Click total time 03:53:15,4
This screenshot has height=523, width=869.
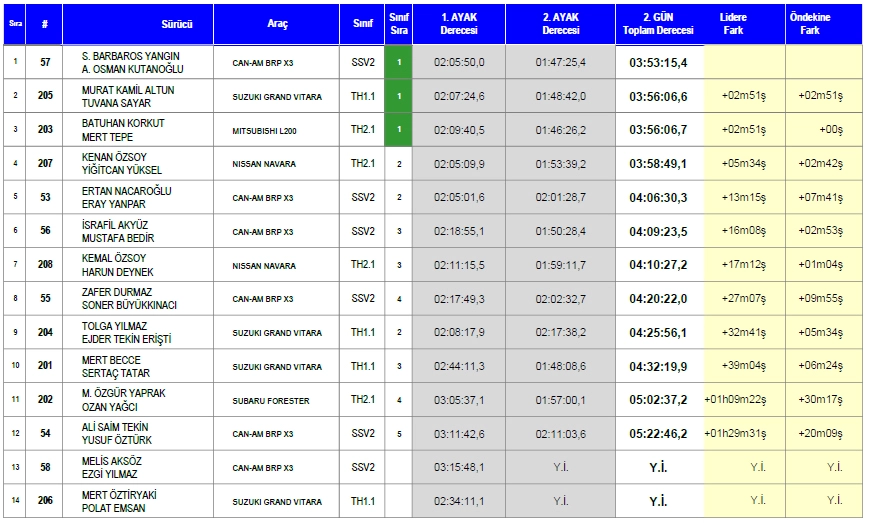pos(660,62)
